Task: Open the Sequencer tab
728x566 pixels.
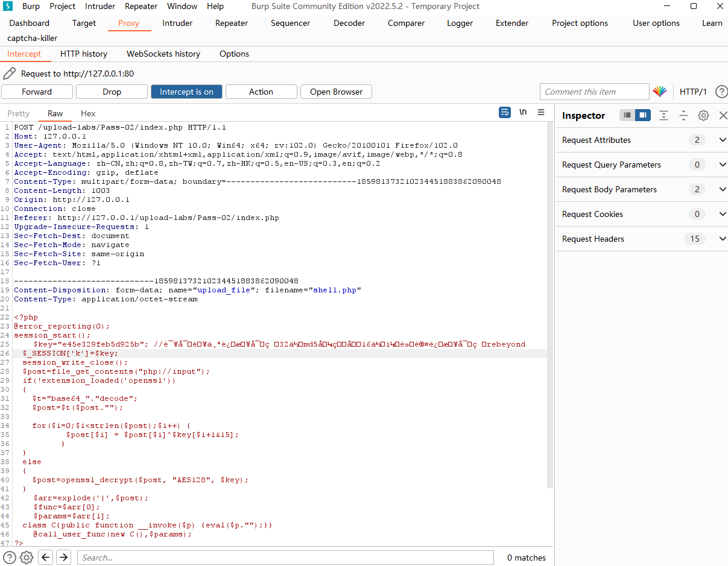Action: 290,23
